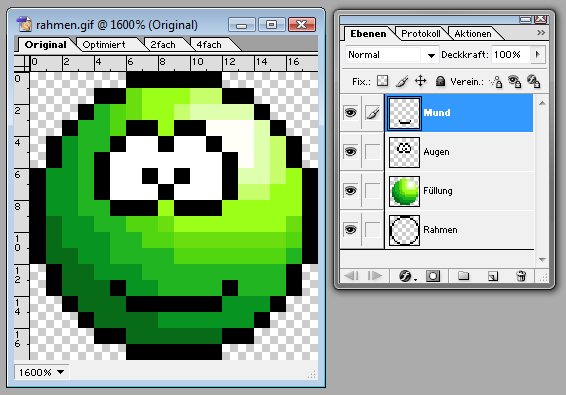This screenshot has width=566, height=395.
Task: Create a new layer set folder
Action: coord(463,276)
